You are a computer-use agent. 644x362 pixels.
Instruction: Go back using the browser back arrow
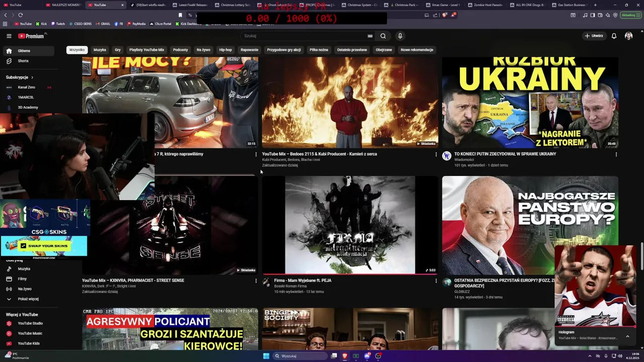[x=6, y=15]
